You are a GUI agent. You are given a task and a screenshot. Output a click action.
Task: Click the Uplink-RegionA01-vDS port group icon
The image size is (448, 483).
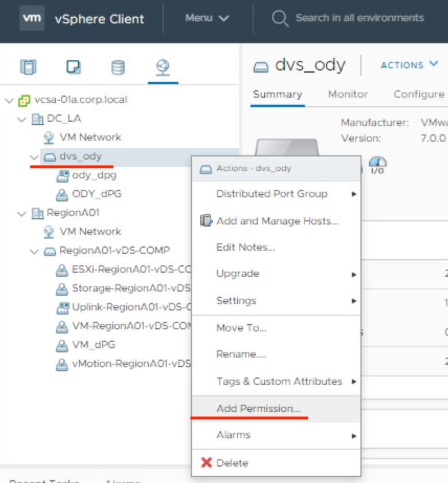(63, 308)
